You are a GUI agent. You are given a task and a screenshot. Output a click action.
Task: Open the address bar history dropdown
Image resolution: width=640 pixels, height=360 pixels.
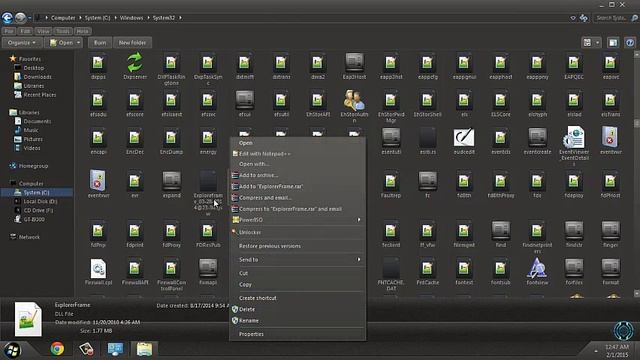[x=573, y=18]
